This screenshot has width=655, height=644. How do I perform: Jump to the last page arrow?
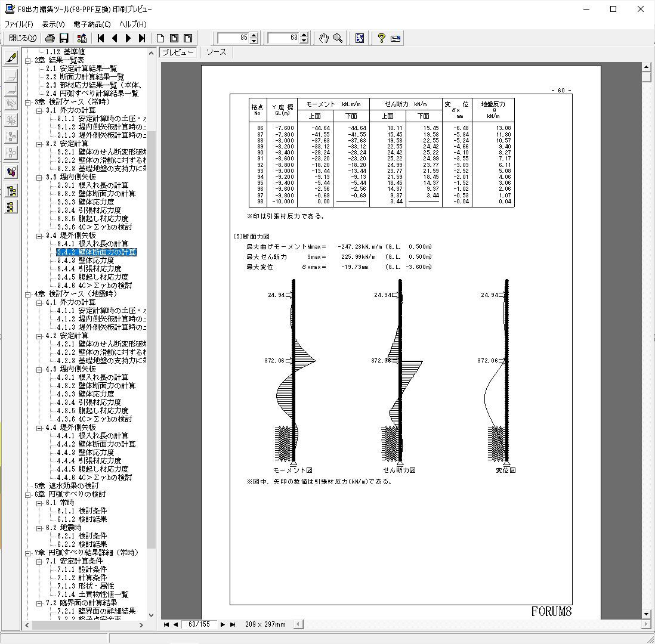[142, 38]
